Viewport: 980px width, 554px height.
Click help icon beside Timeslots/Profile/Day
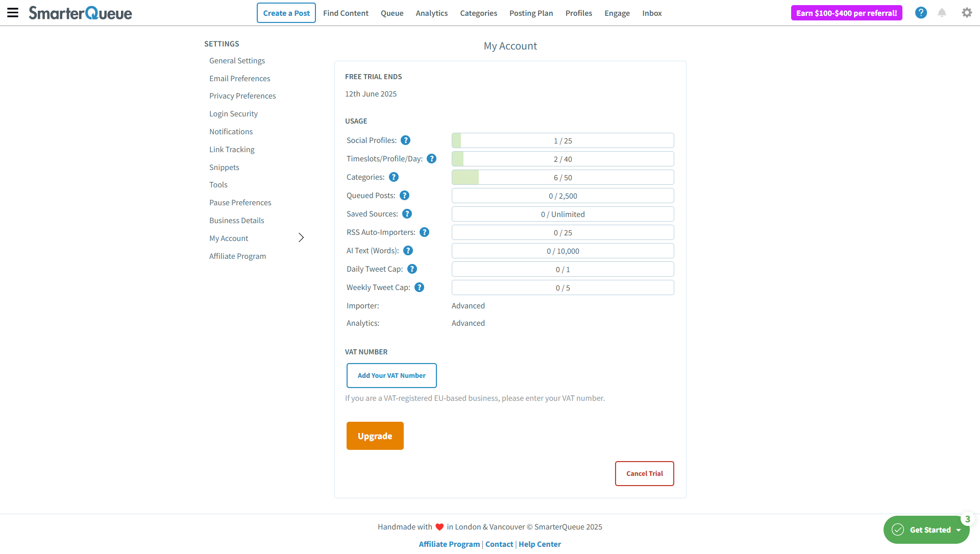(431, 159)
